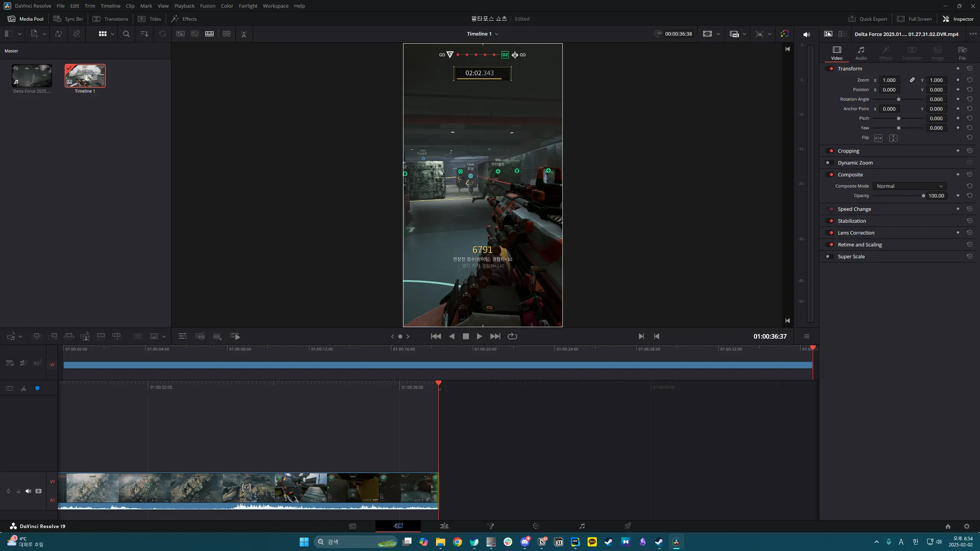Toggle the Dynamic Zoom enable switch
The image size is (980, 551).
point(829,163)
